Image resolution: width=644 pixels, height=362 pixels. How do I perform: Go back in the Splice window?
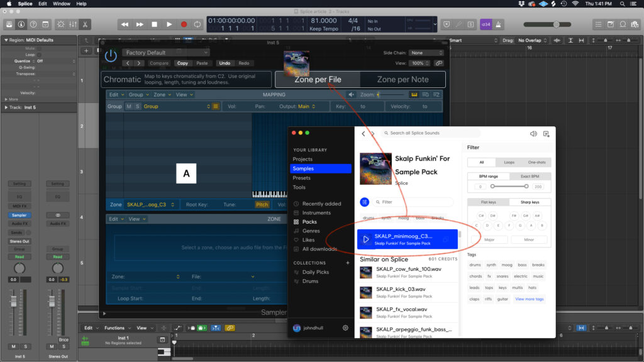tap(363, 133)
